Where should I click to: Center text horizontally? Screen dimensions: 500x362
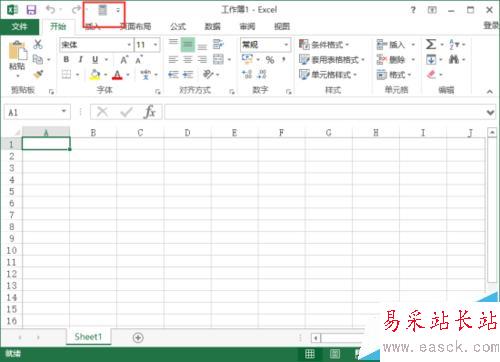188,59
